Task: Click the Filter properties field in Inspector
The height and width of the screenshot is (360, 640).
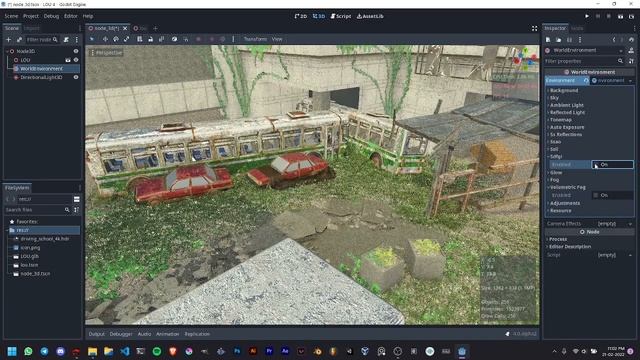Action: pos(584,61)
